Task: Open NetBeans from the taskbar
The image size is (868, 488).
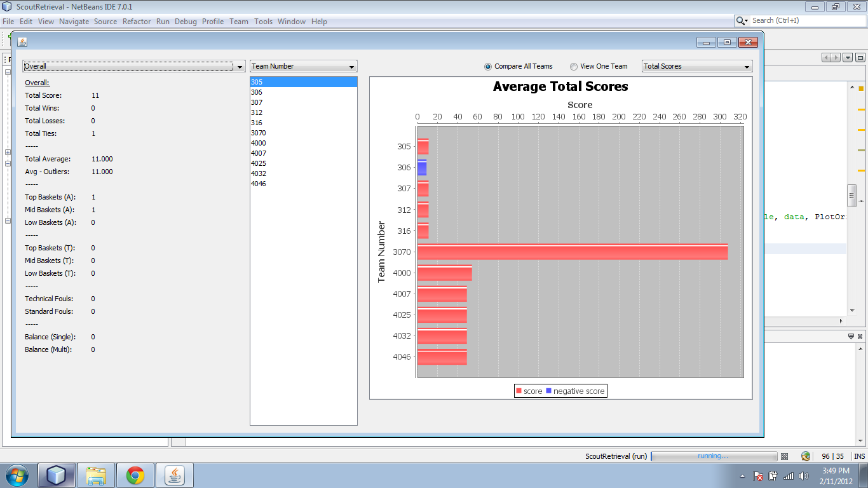Action: pyautogui.click(x=57, y=475)
